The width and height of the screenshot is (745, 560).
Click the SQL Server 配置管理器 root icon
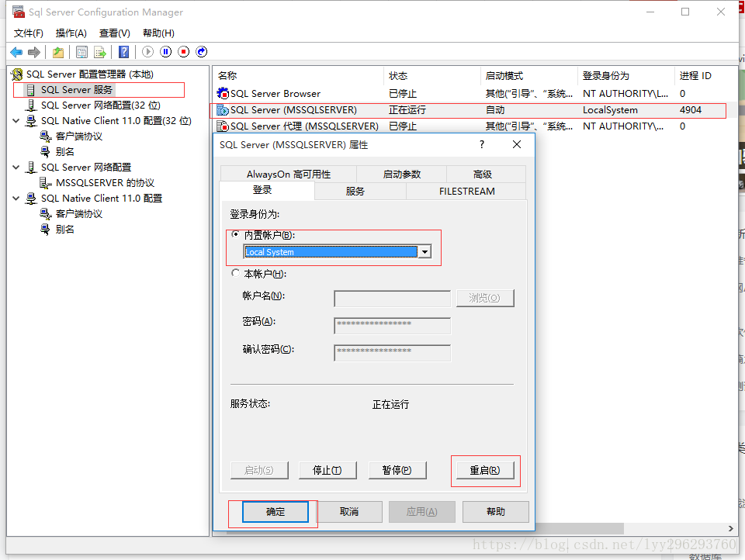point(17,74)
